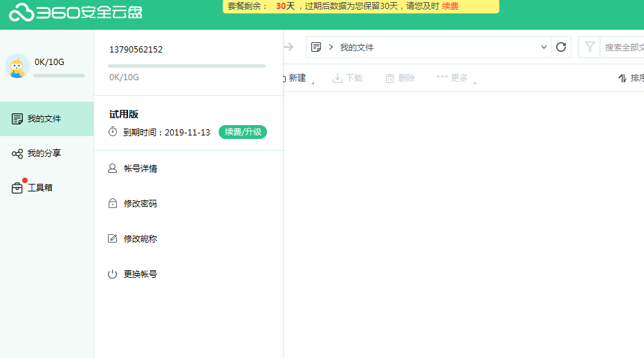
Task: Expand the path bar dropdown arrow
Action: pos(543,47)
